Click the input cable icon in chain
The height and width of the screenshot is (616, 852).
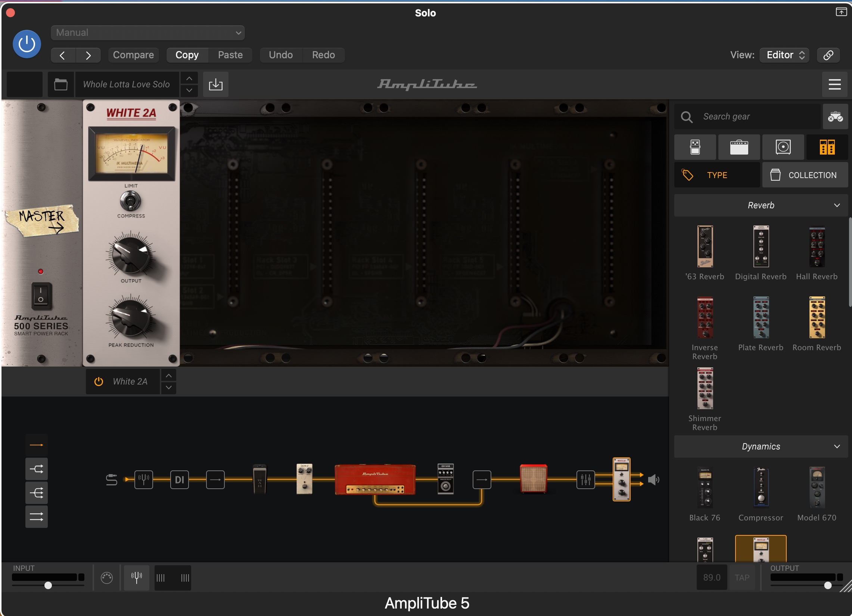(111, 480)
